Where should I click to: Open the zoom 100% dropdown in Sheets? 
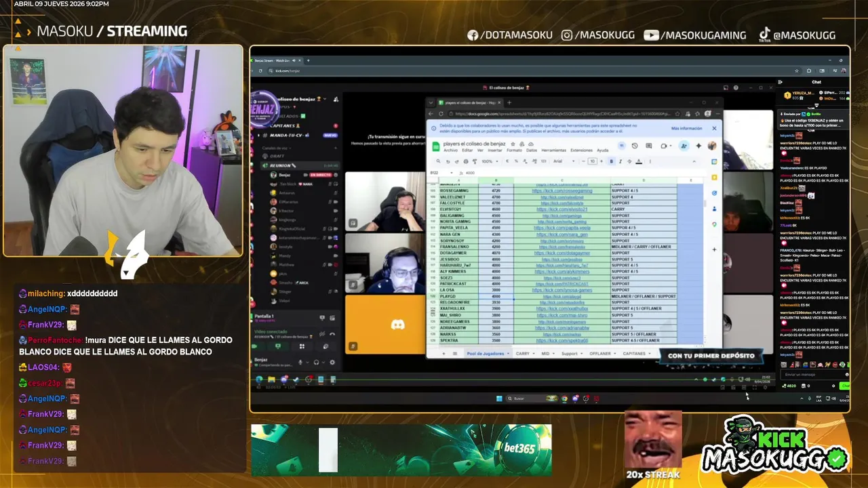490,161
